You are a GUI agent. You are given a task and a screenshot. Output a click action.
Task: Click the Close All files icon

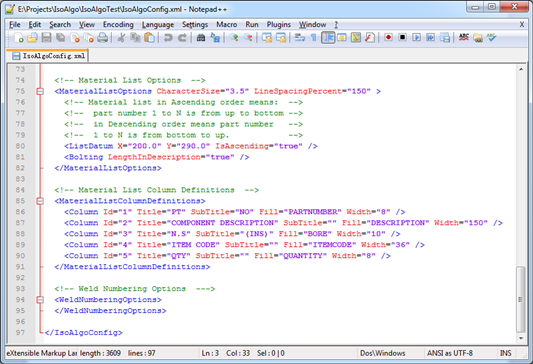(89, 37)
